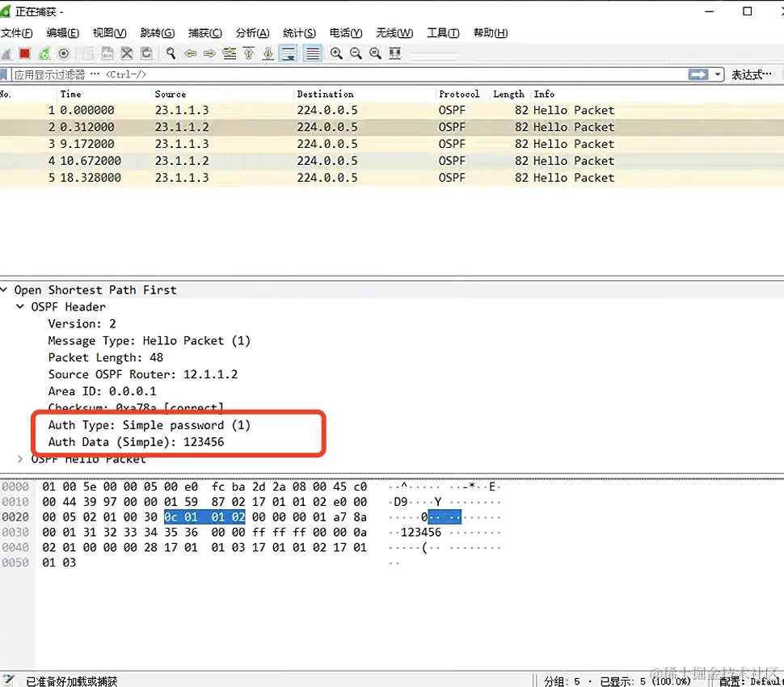Screen dimensions: 784x687
Task: Toggle packet list colorization
Action: click(x=313, y=53)
